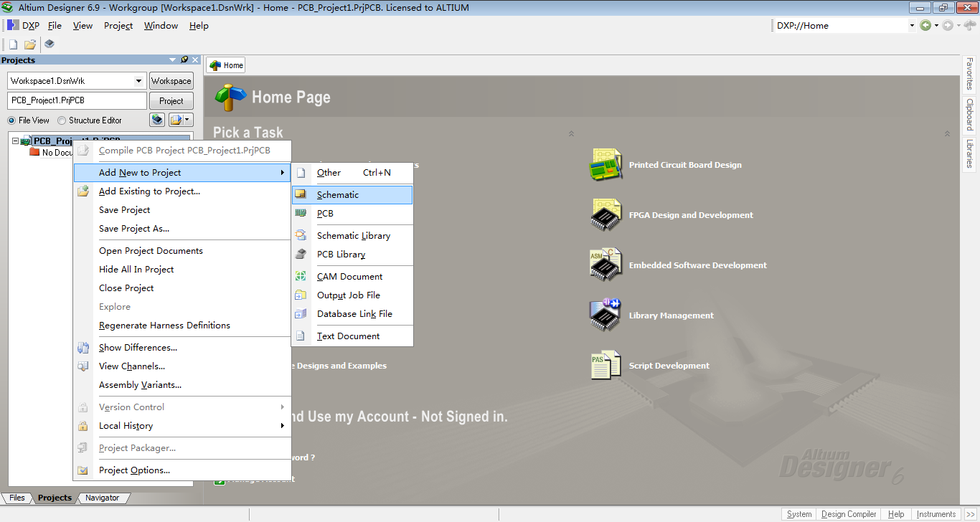The height and width of the screenshot is (522, 980).
Task: Open dropdown arrow beside panel options button
Action: [188, 120]
